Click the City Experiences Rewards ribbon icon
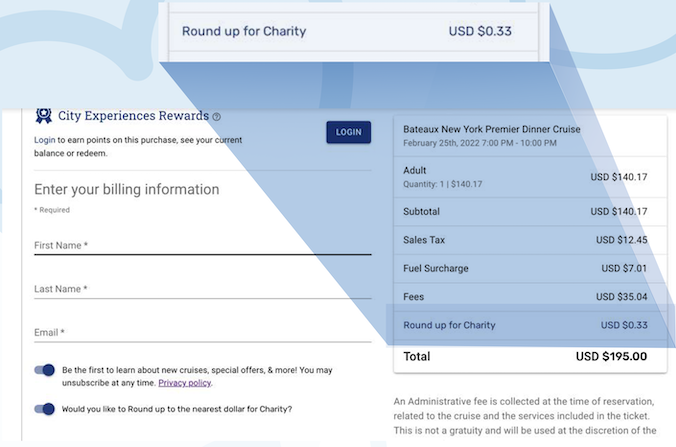Screen dimensions: 676x447 coord(43,115)
